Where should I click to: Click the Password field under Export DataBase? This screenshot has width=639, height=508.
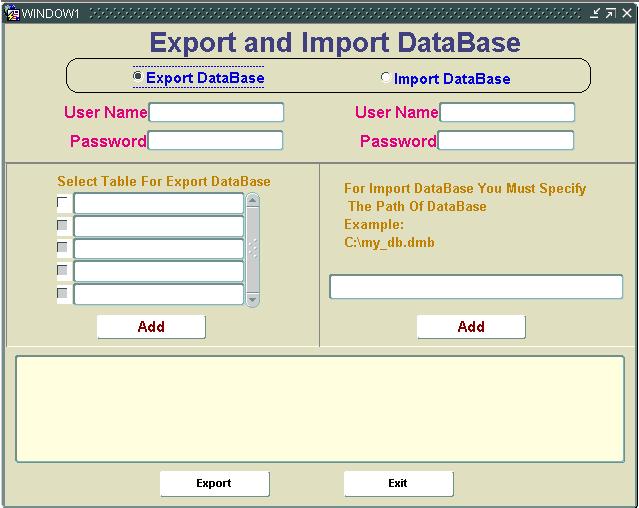pos(216,141)
